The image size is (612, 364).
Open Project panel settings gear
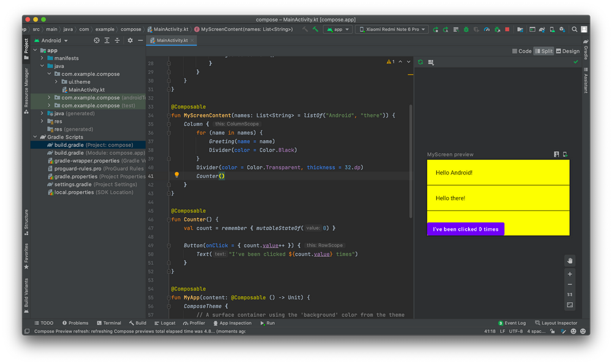click(x=130, y=40)
